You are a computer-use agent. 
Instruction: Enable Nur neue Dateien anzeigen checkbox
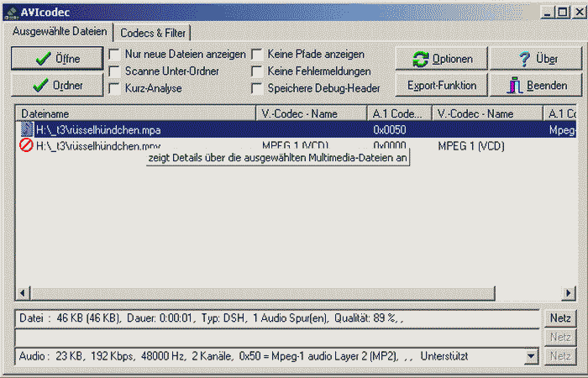click(113, 55)
